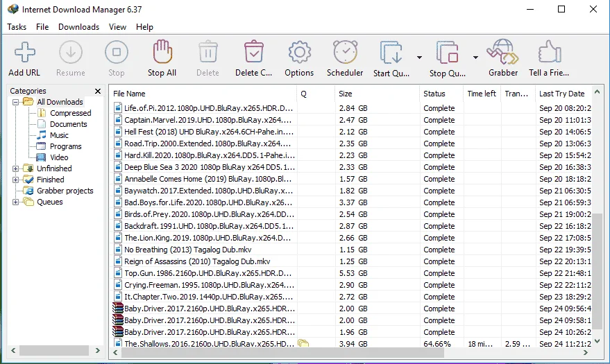Image resolution: width=610 pixels, height=364 pixels.
Task: Expand the Queues tree node
Action: tap(15, 202)
